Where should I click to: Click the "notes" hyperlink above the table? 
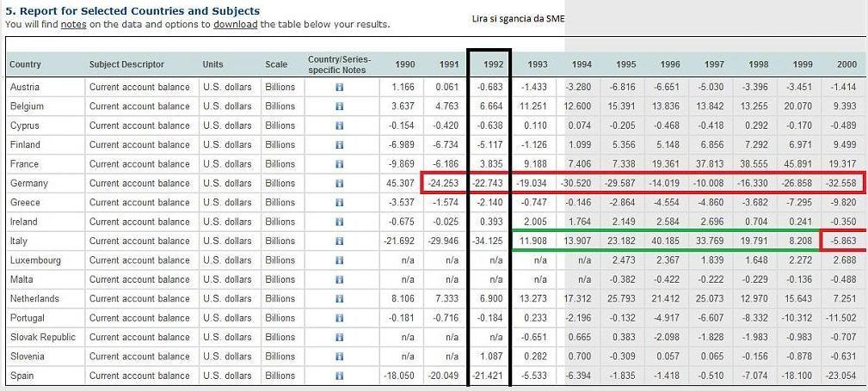tap(73, 24)
